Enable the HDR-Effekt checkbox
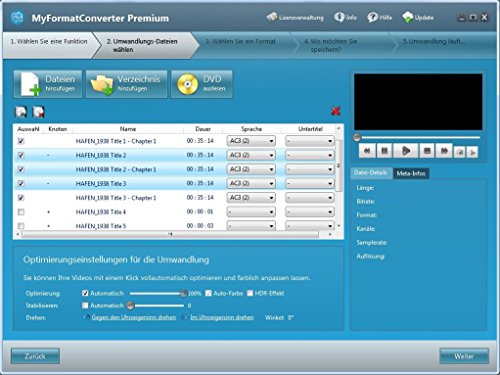Image resolution: width=500 pixels, height=375 pixels. [250, 293]
